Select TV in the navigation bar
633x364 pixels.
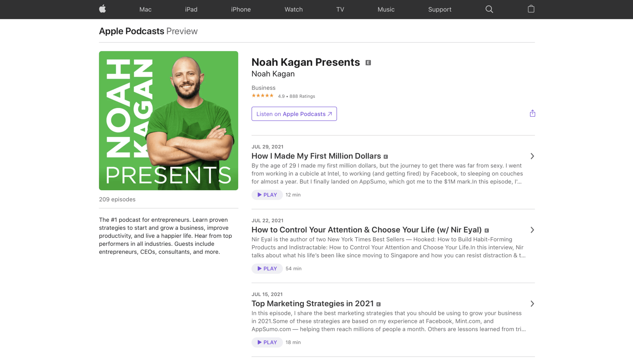point(340,9)
